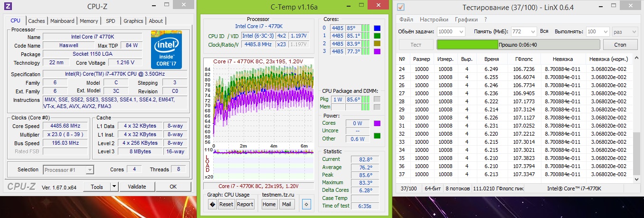The image size is (644, 218).
Task: Click the magenta Core 3 color swatch
Action: pos(377,51)
